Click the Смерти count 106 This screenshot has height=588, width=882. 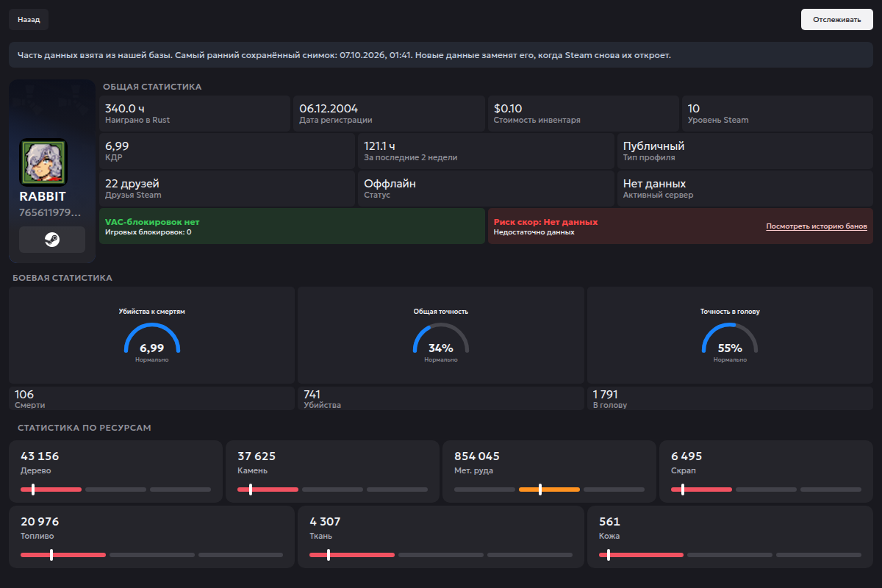click(24, 395)
